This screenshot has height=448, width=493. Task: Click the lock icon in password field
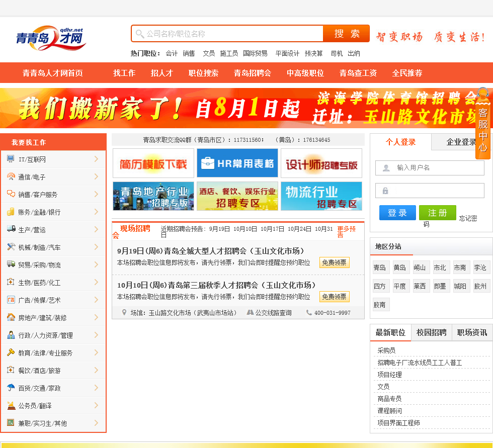385,191
